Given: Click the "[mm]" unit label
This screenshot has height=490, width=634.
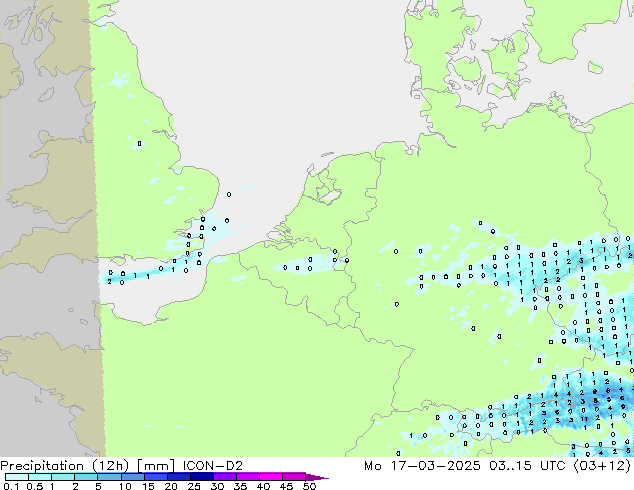Looking at the screenshot, I should (156, 466).
